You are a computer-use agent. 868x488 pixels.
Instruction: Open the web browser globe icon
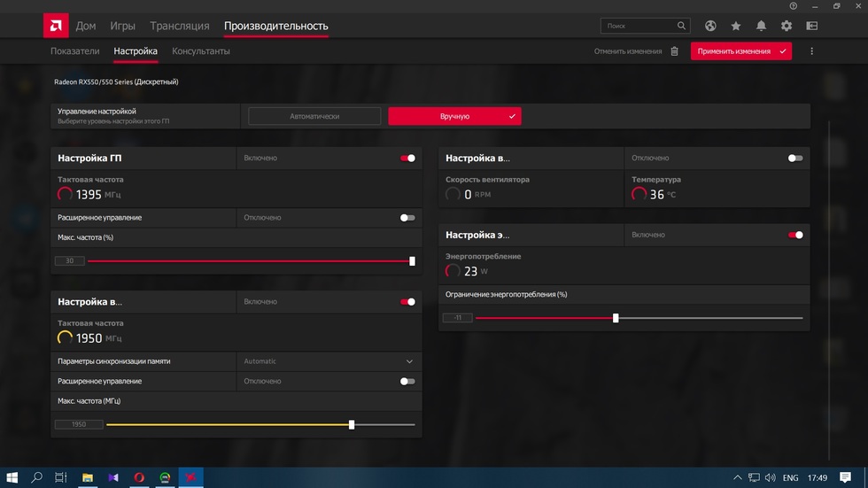710,26
